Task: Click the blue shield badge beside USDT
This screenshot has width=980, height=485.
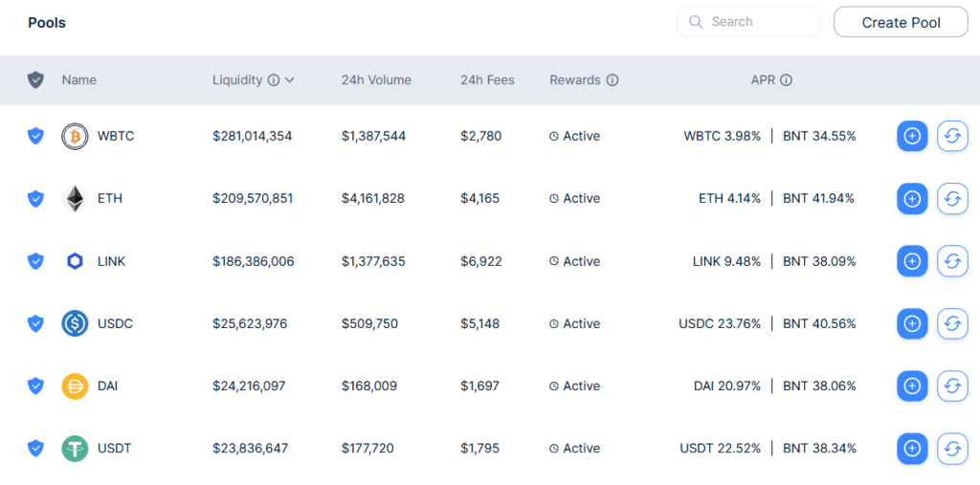Action: pos(35,449)
